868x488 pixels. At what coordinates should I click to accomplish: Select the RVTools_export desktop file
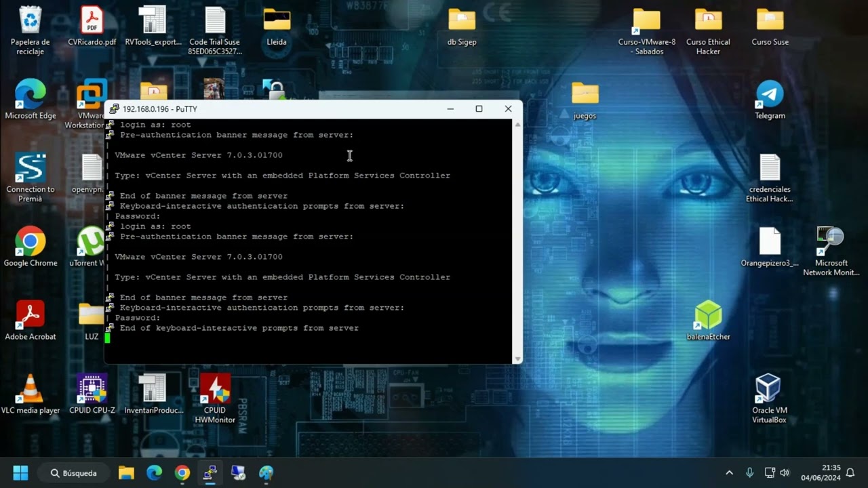(x=153, y=27)
